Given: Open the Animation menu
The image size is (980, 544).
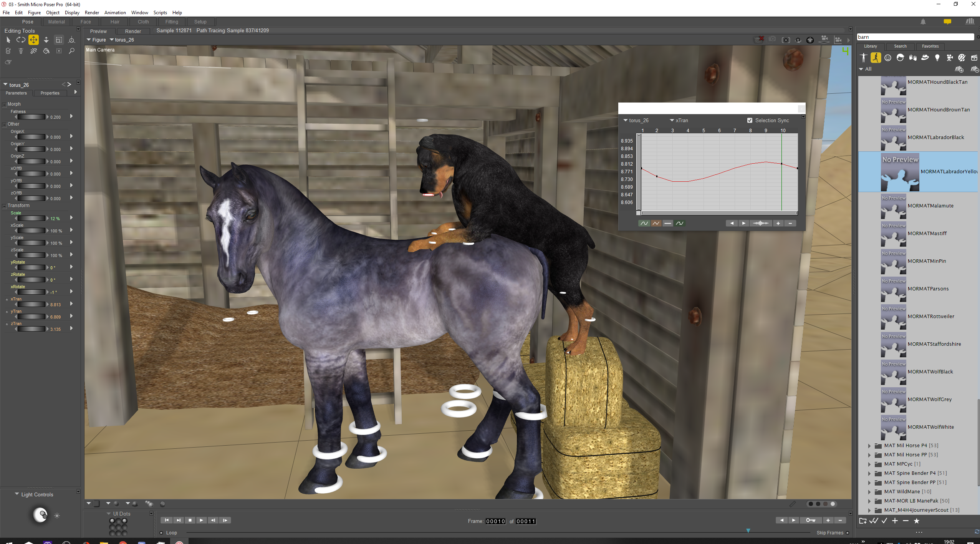Looking at the screenshot, I should click(115, 13).
